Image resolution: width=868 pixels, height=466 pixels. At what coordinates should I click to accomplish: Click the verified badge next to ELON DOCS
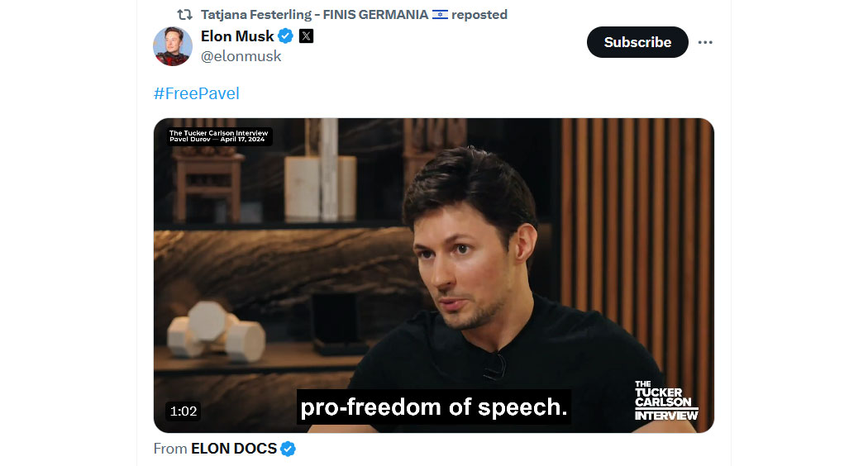288,449
